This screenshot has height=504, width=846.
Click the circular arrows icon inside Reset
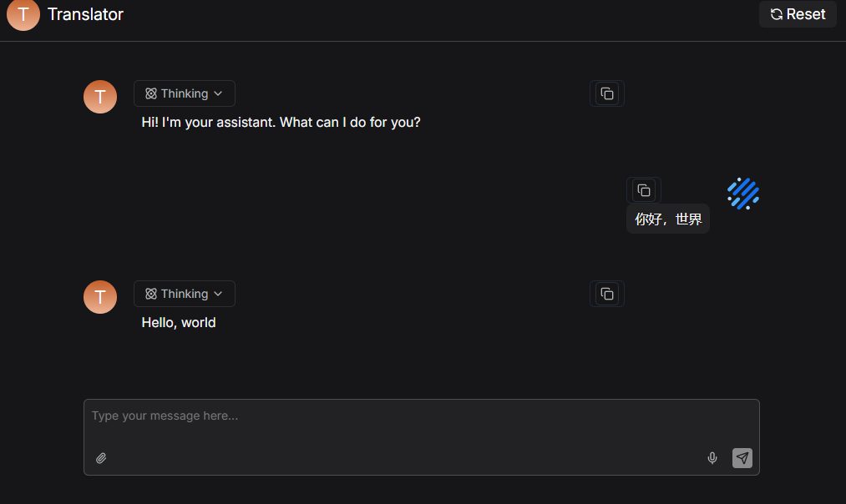(776, 14)
